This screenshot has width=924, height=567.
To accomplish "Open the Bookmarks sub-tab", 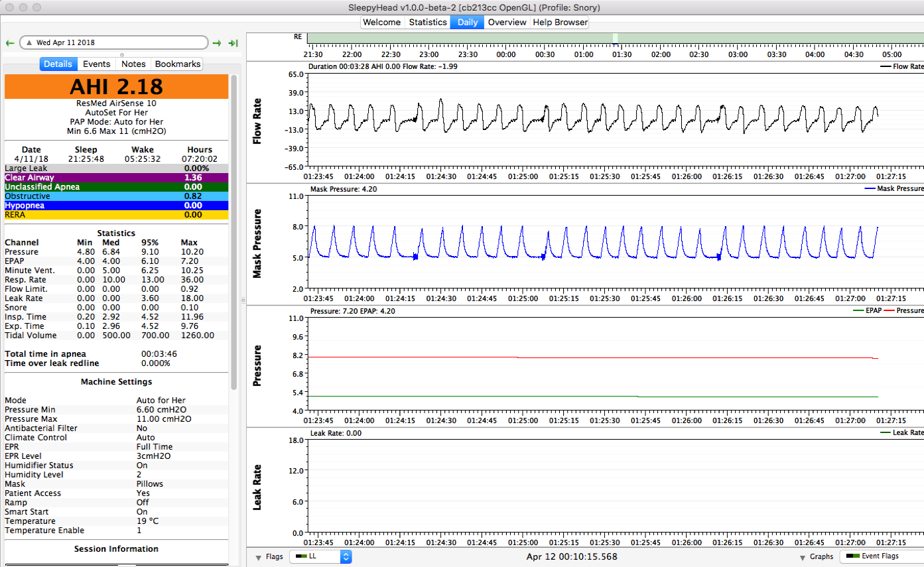I will [x=177, y=64].
